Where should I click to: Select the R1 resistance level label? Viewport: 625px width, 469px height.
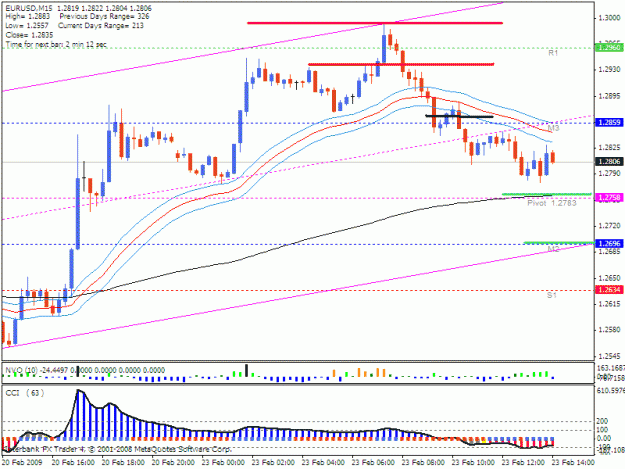click(x=553, y=53)
